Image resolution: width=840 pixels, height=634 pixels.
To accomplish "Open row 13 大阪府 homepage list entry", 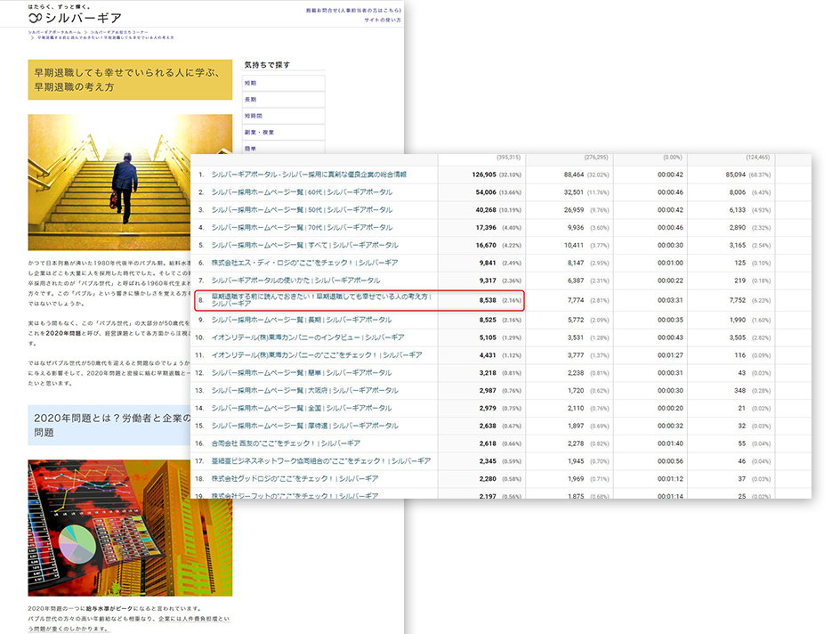I will tap(302, 390).
